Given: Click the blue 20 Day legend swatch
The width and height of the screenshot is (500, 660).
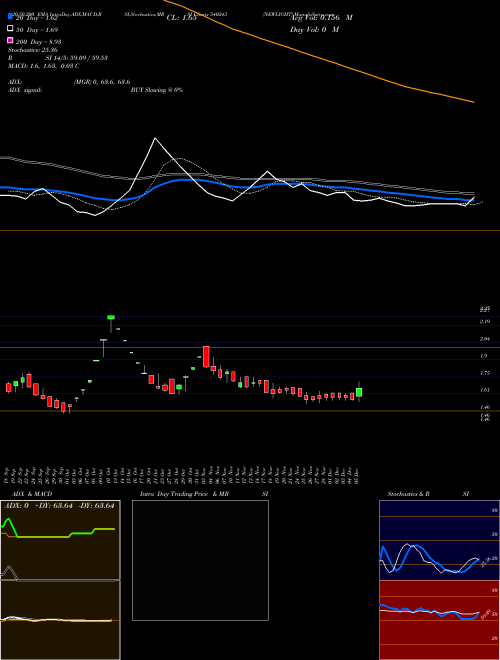Looking at the screenshot, I should 11,17.
